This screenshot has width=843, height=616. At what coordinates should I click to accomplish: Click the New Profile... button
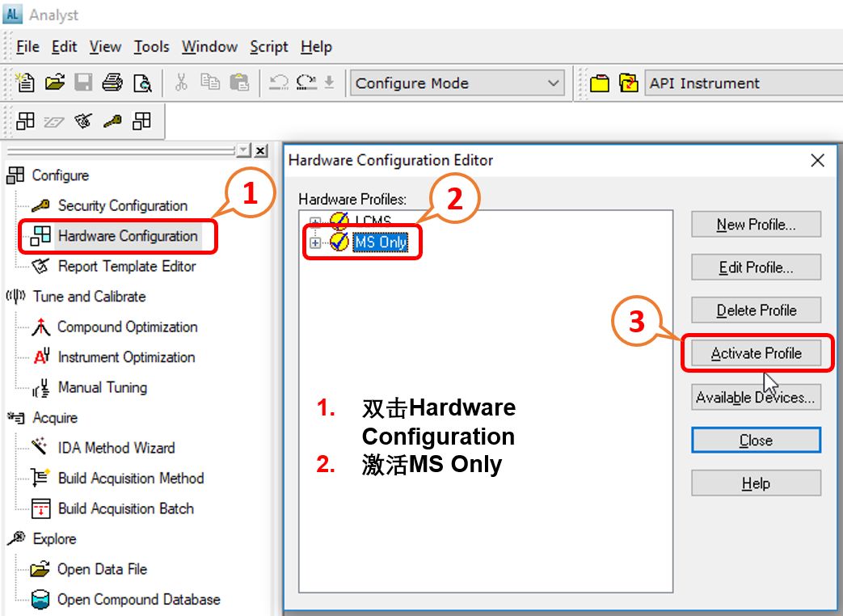(756, 224)
